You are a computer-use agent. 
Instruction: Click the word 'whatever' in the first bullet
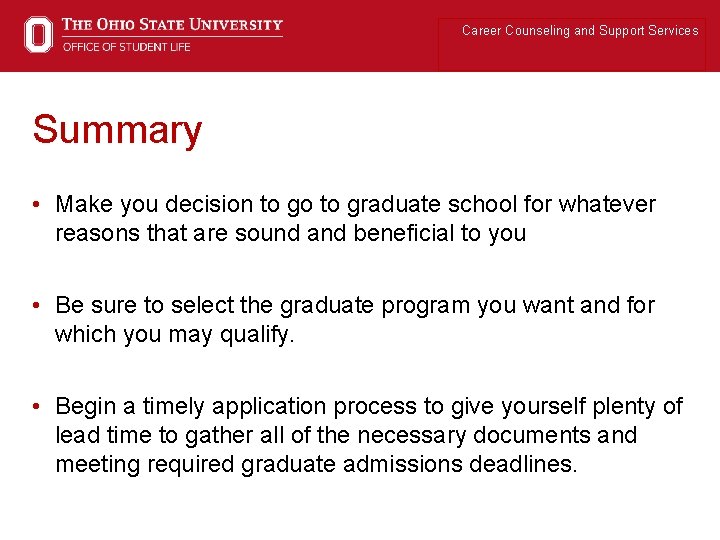pos(607,205)
